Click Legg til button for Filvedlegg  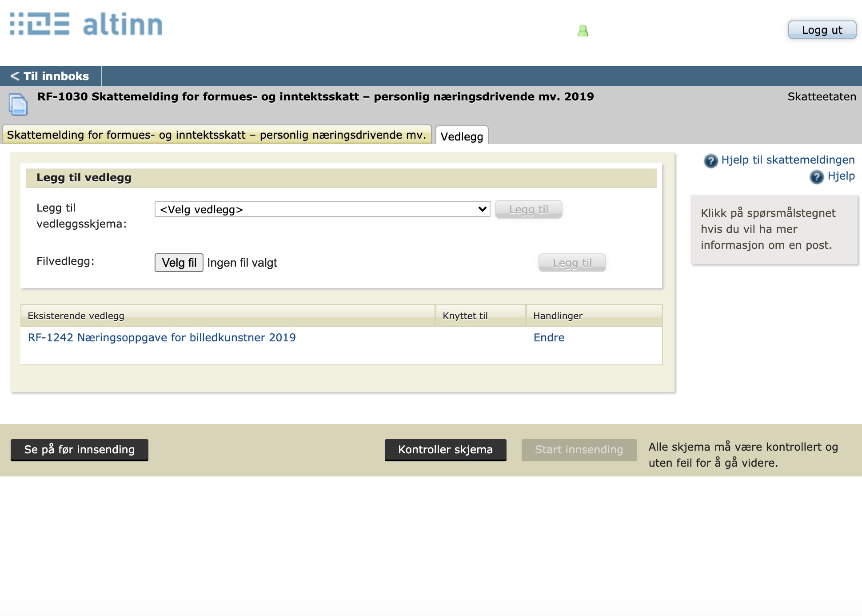click(572, 263)
